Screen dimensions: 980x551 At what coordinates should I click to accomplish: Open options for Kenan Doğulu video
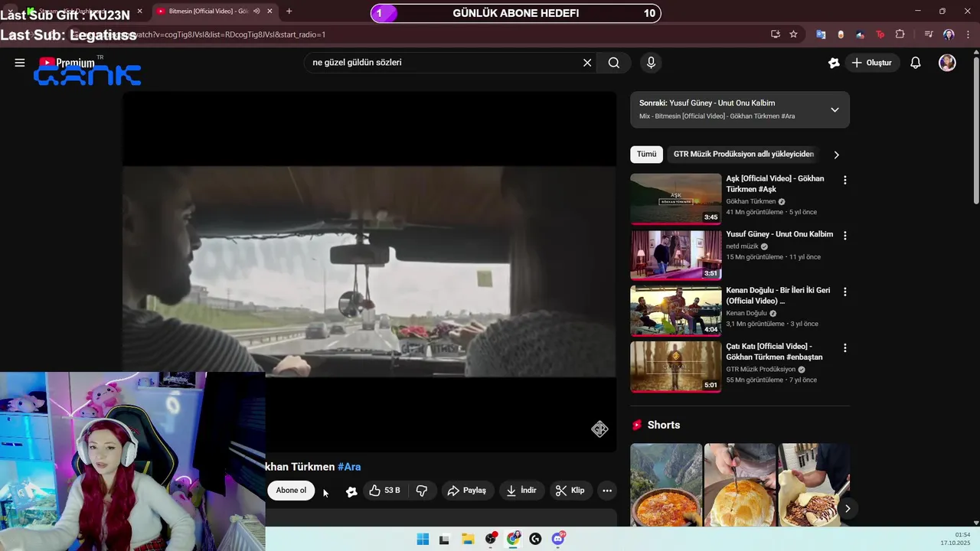(x=845, y=292)
